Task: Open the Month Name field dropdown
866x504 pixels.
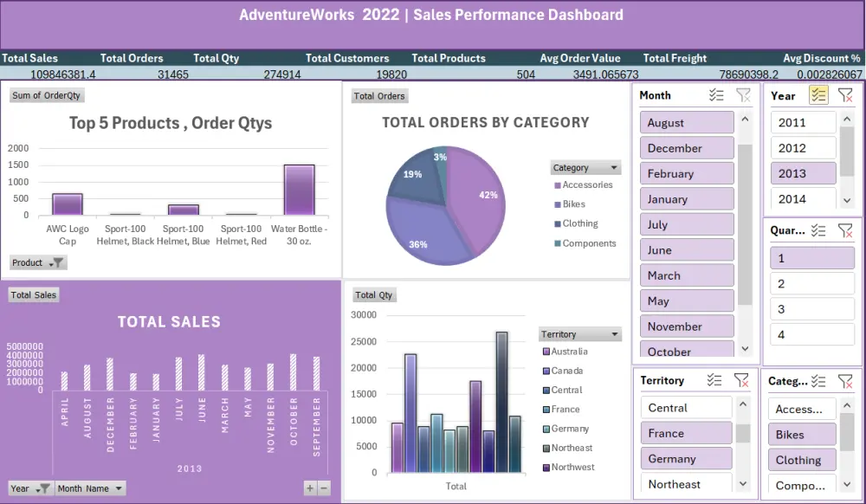Action: point(91,488)
